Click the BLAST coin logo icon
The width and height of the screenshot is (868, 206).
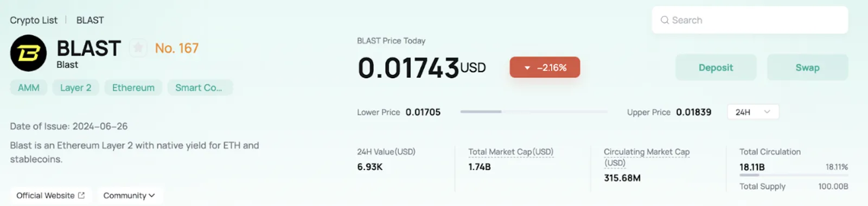28,53
